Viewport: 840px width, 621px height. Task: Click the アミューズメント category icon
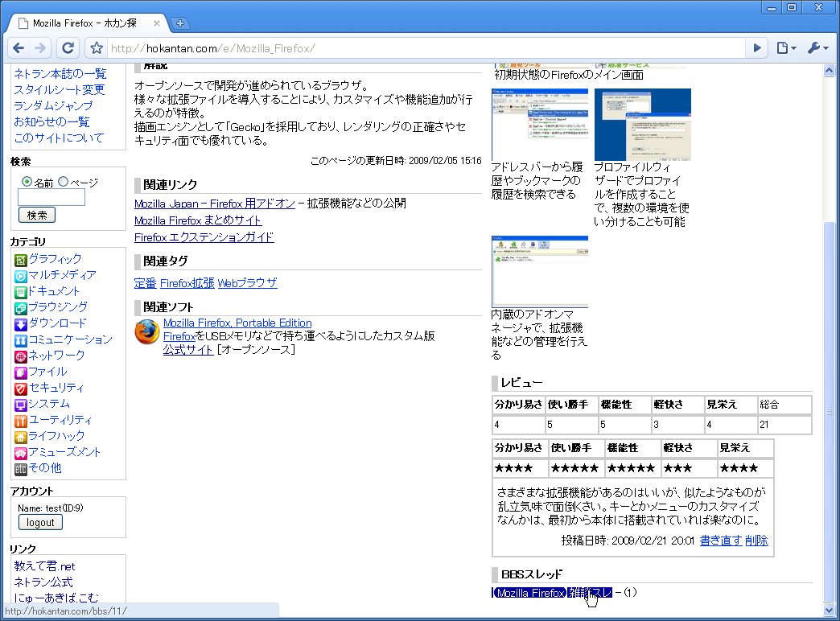20,454
